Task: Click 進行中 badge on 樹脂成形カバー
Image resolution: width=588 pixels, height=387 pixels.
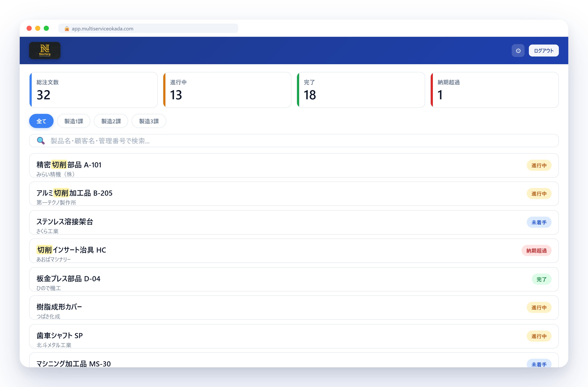Action: tap(539, 308)
